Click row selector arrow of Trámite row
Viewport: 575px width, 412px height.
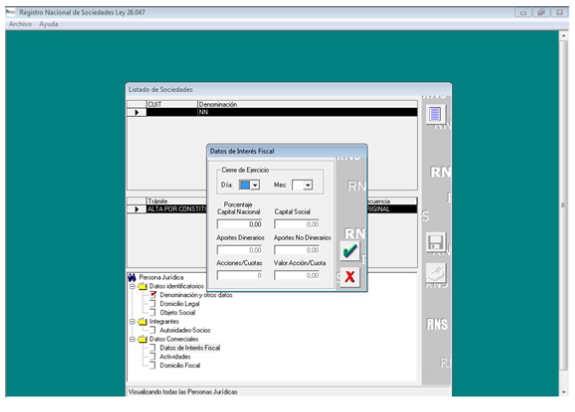137,209
